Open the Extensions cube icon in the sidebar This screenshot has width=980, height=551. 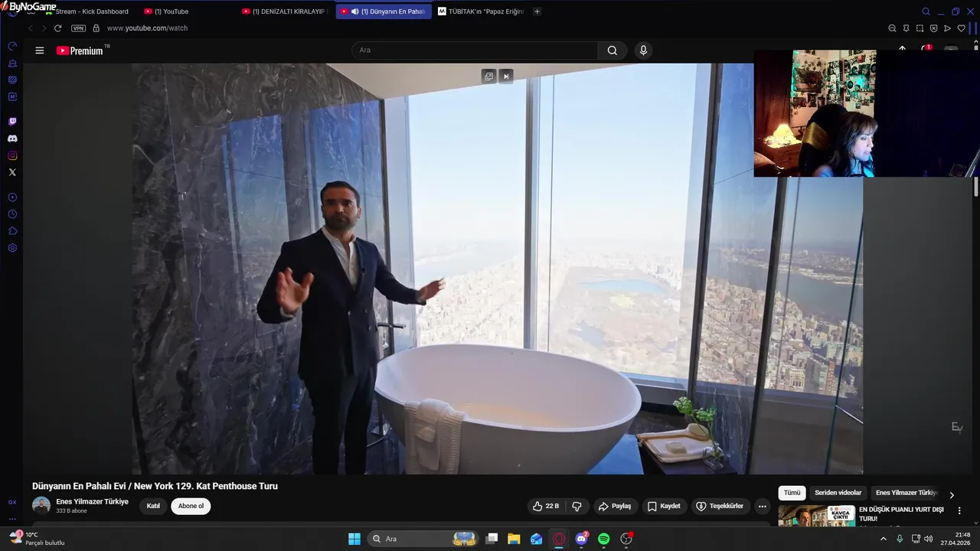click(x=12, y=231)
